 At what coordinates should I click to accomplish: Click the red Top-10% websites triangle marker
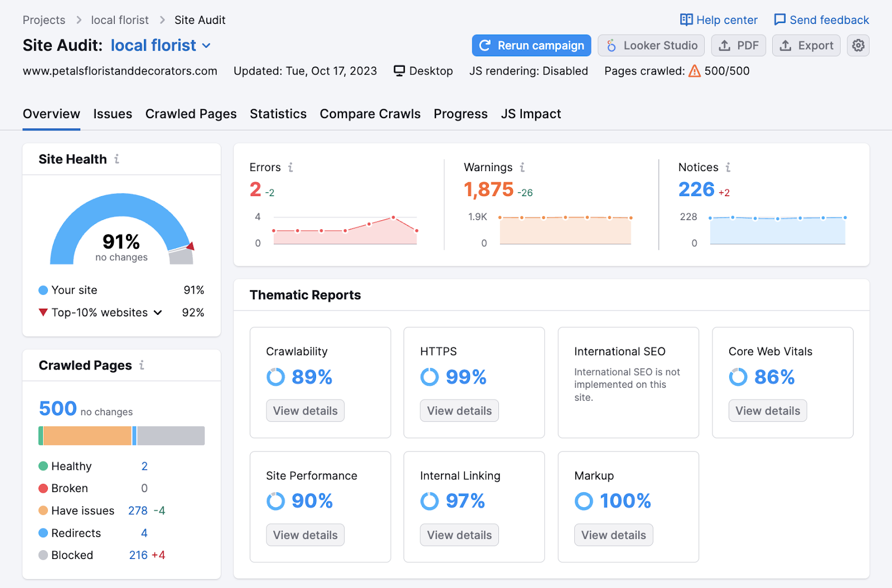tap(43, 312)
